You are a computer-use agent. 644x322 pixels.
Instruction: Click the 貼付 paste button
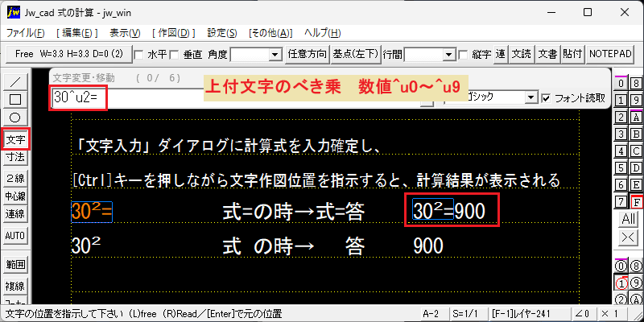pos(573,54)
